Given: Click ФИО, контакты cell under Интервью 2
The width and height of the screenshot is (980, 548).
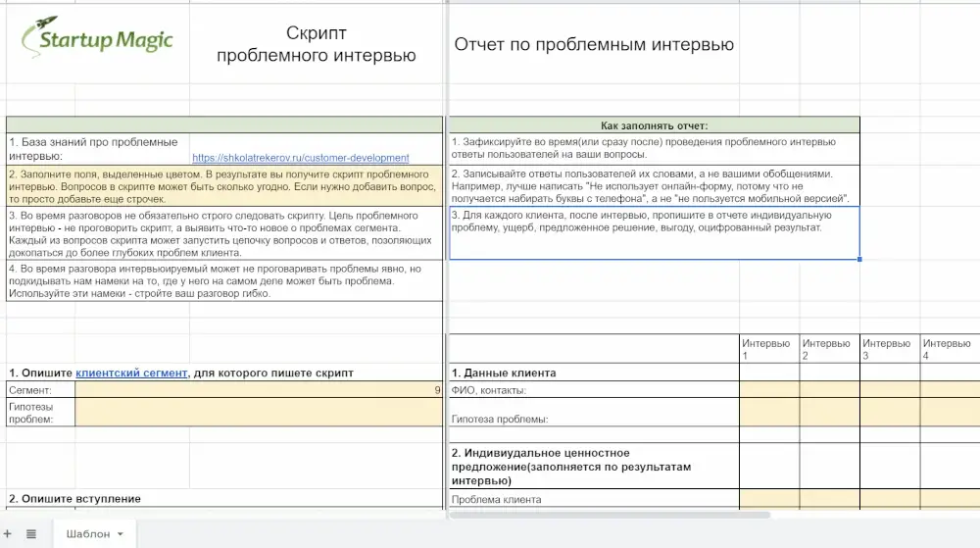Looking at the screenshot, I should click(x=830, y=390).
